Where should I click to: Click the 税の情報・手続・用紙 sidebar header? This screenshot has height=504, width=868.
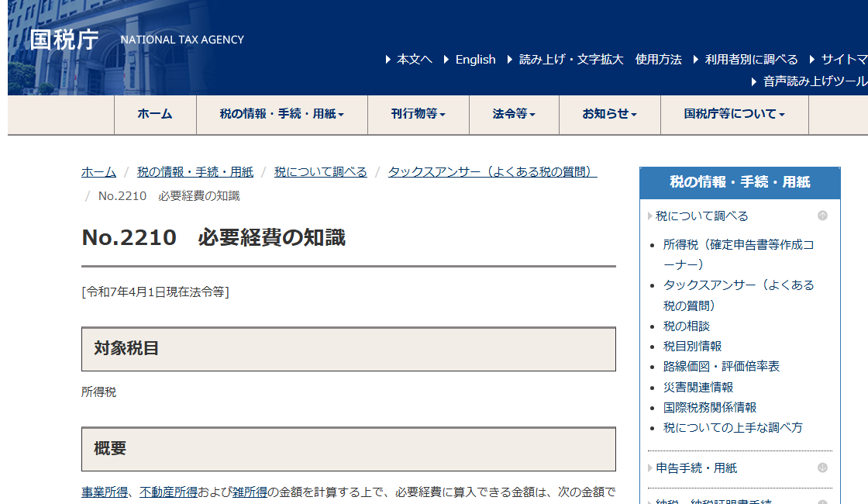(x=740, y=182)
